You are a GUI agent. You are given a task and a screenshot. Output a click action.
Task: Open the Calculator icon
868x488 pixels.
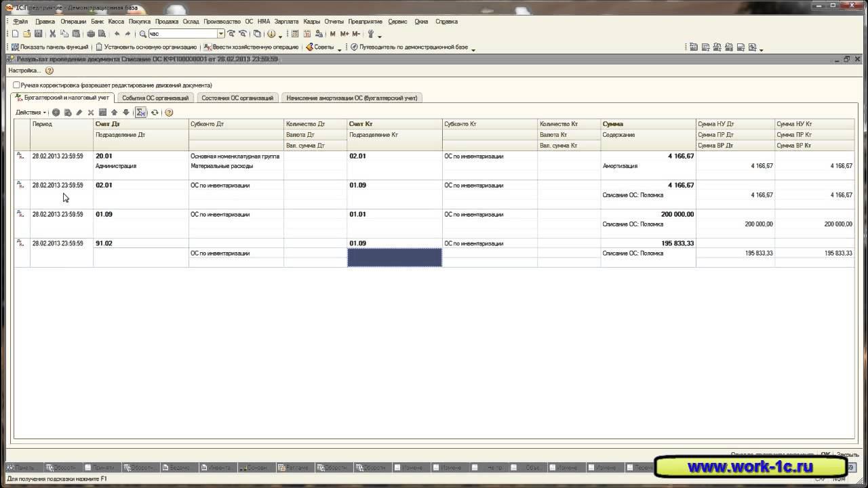(x=295, y=34)
